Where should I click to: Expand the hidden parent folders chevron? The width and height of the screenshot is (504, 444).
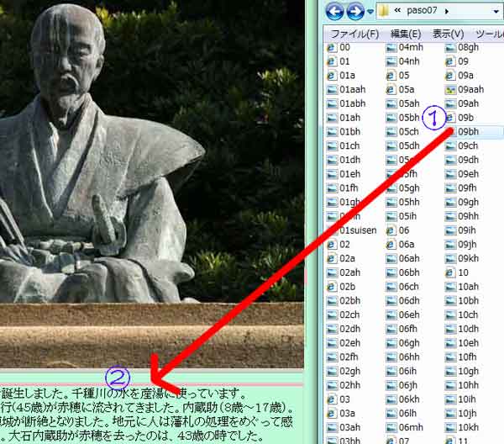[x=397, y=13]
